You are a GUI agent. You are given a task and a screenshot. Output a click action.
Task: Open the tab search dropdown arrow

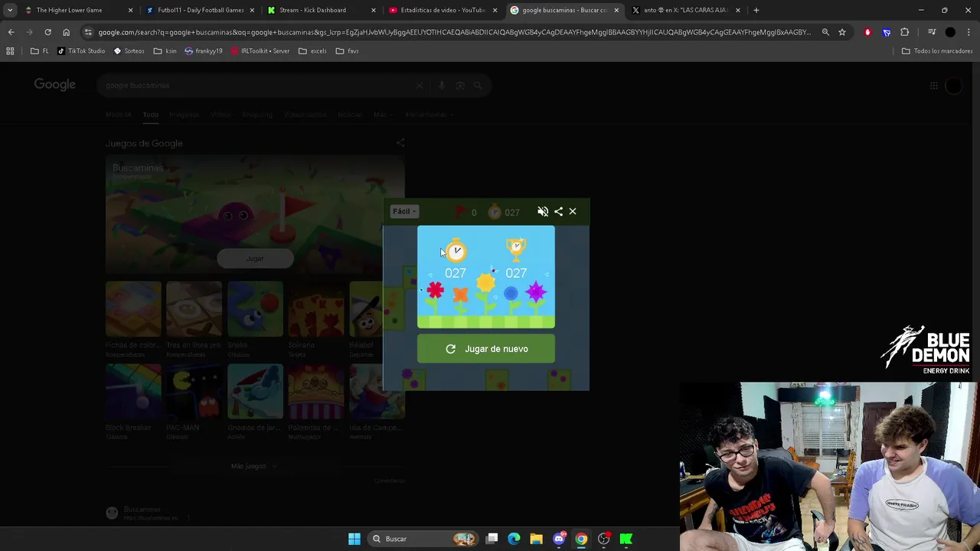pos(9,10)
